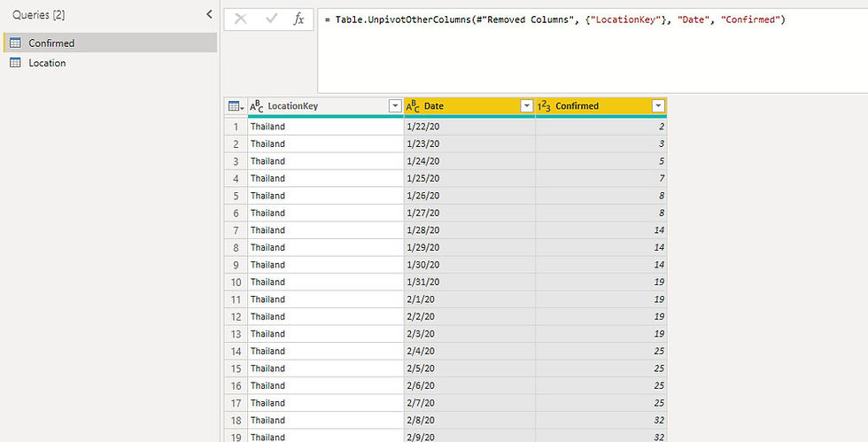The width and height of the screenshot is (868, 442).
Task: Click date cell 2/3/20
Action: coord(469,334)
